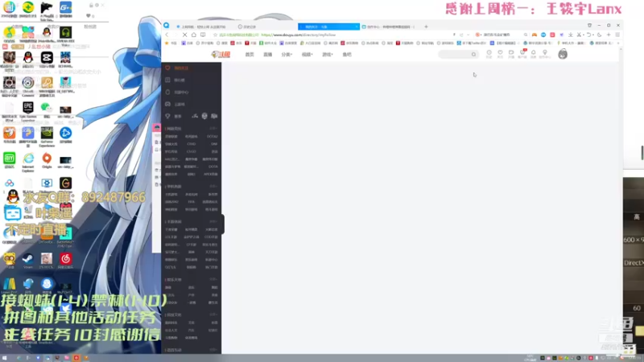Open the notification bell icon in header
644x362 pixels.
533,53
